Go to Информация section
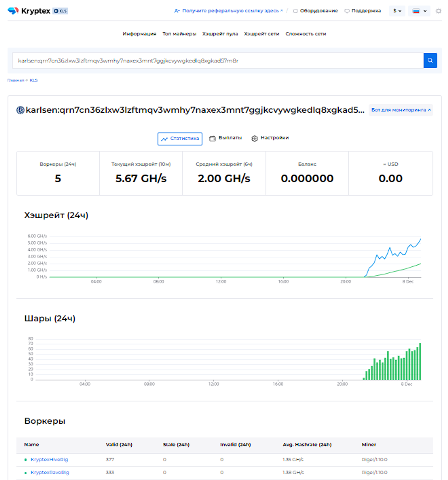Image resolution: width=448 pixels, height=480 pixels. pyautogui.click(x=139, y=34)
